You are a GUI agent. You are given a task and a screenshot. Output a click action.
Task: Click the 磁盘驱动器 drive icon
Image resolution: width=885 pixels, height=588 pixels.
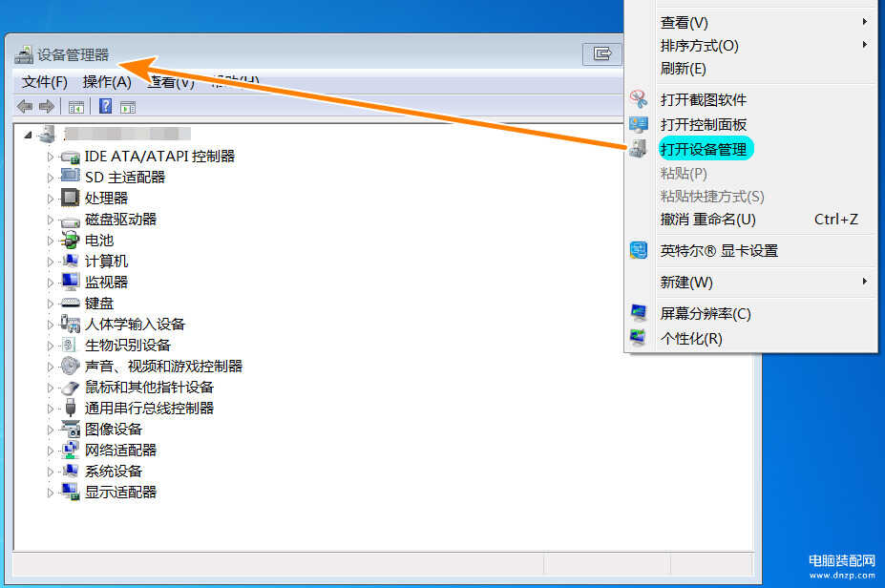click(70, 220)
